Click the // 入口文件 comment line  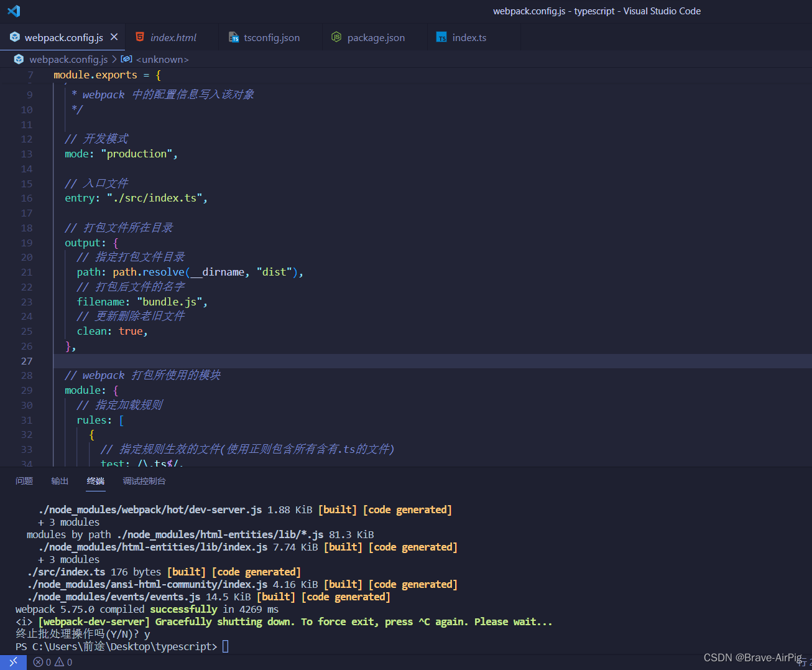coord(96,184)
